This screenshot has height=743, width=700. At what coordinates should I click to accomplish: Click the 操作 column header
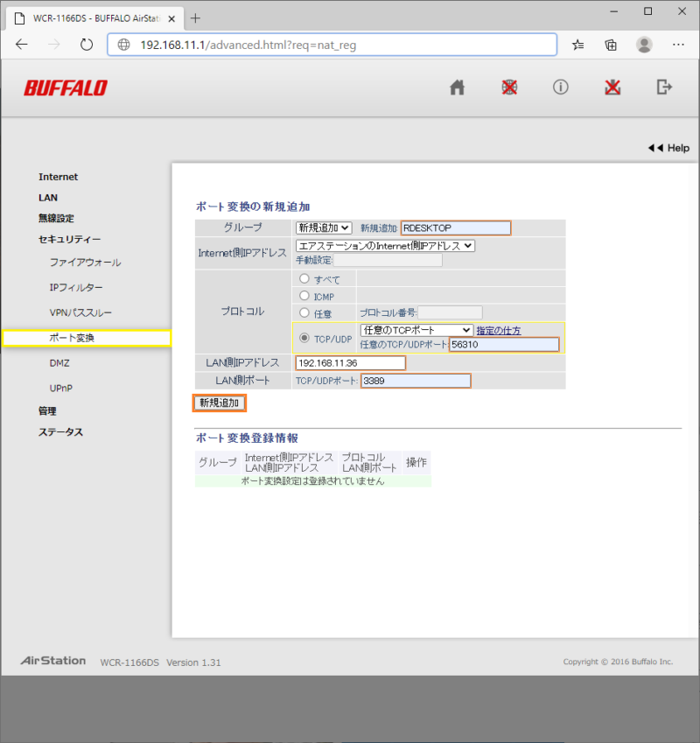pyautogui.click(x=416, y=462)
